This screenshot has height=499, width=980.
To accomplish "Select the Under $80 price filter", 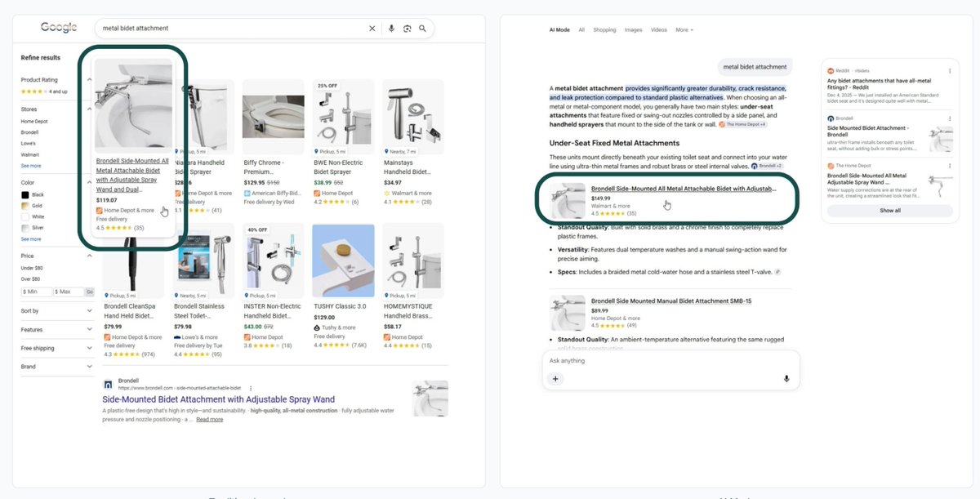I will click(x=32, y=268).
